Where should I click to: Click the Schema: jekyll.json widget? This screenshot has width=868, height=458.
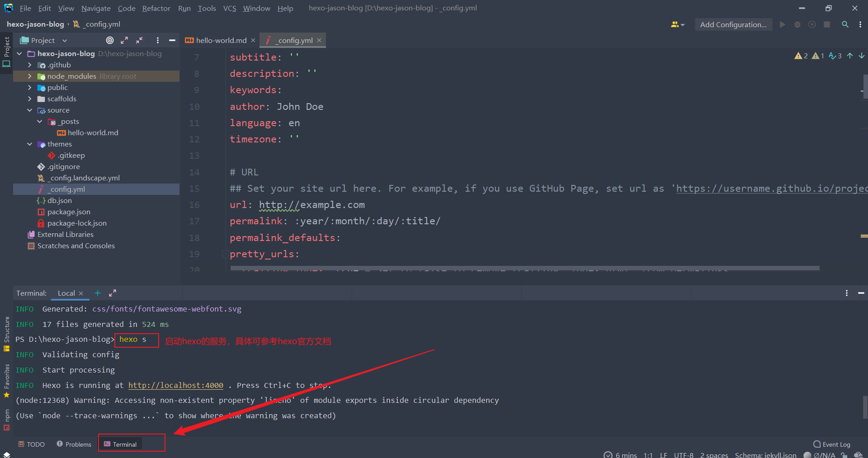point(765,455)
